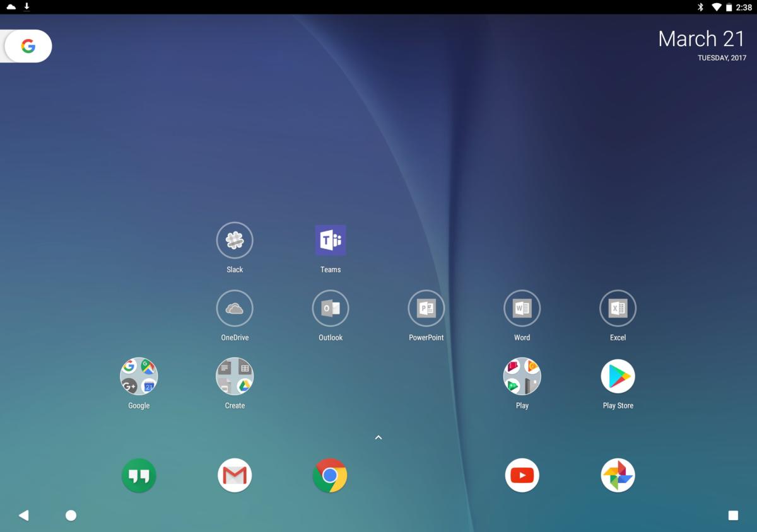
Task: Tap the battery status icon
Action: tap(729, 7)
